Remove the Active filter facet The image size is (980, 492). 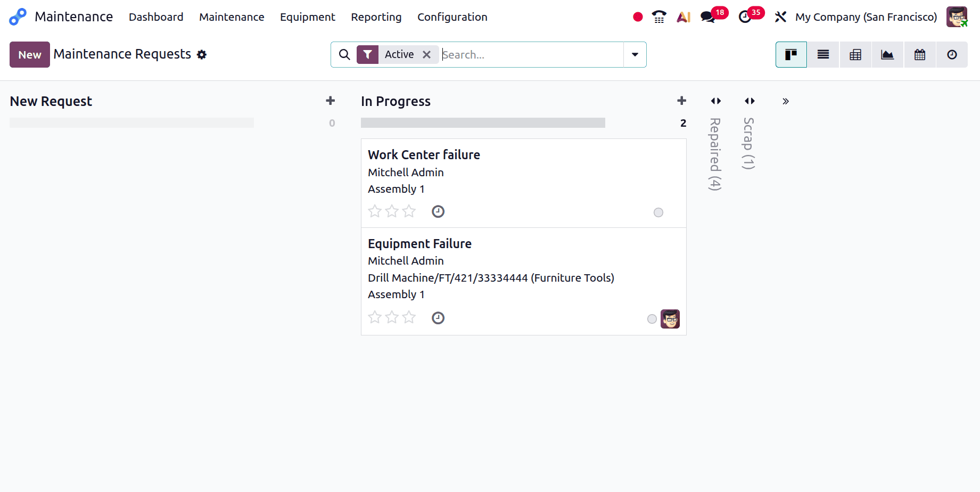pos(426,54)
